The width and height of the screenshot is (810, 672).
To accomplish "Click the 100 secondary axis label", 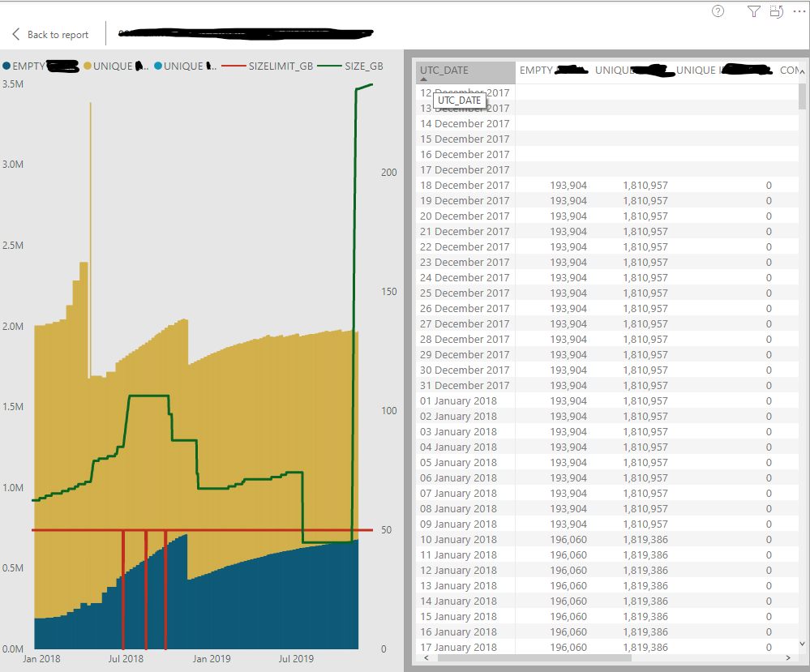I will pos(389,411).
